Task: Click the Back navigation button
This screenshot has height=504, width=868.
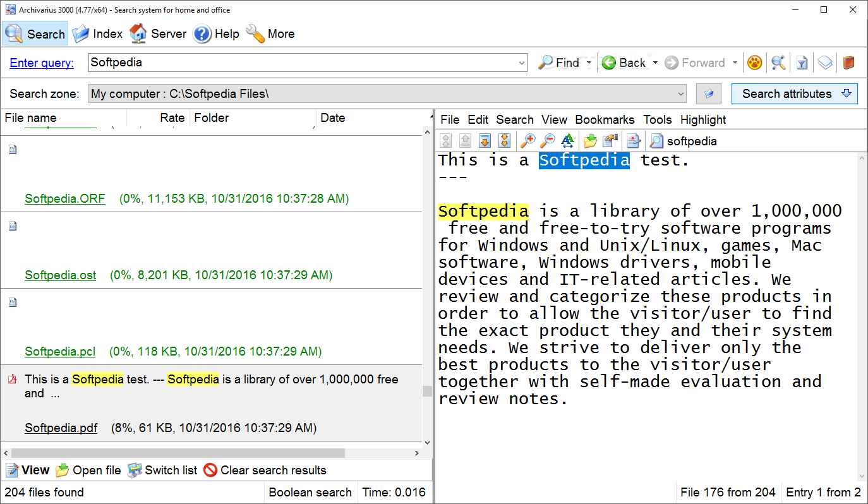Action: 624,63
